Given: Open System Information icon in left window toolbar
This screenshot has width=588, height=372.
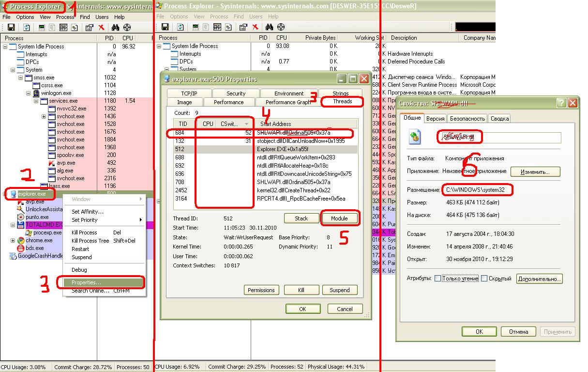Looking at the screenshot, I should (42, 27).
